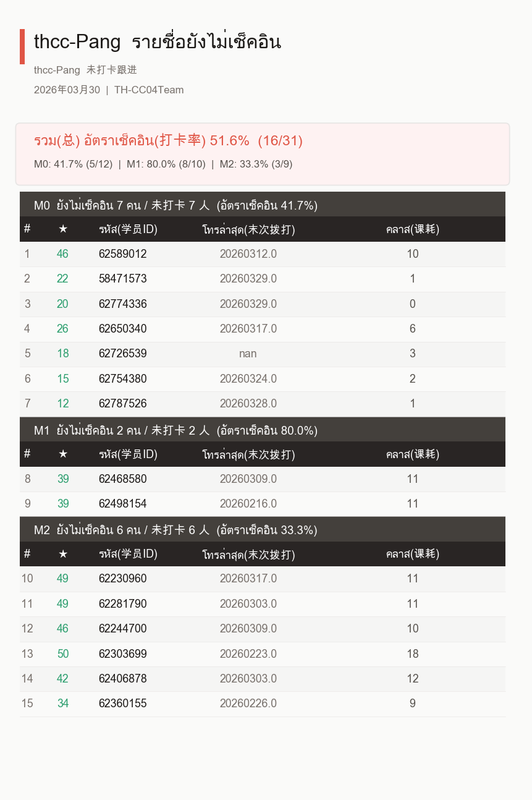Click the red accent bar beside the title
Image resolution: width=532 pixels, height=800 pixels.
[22, 46]
